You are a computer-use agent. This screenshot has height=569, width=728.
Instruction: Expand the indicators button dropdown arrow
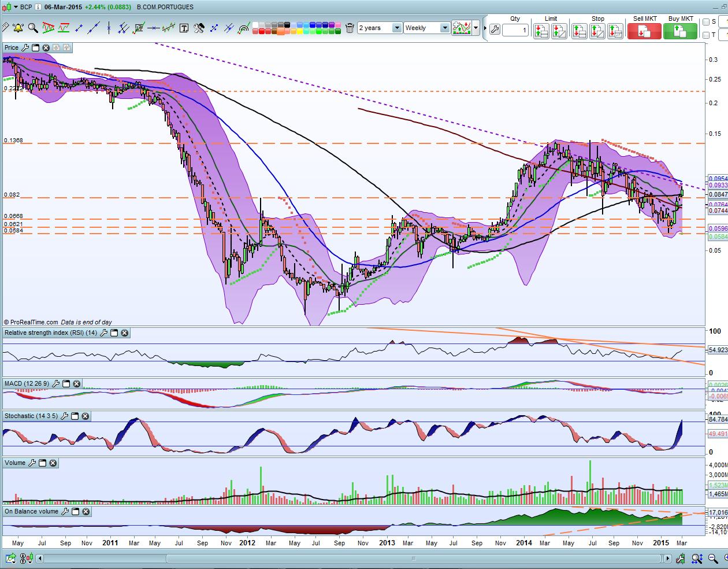tap(476, 28)
